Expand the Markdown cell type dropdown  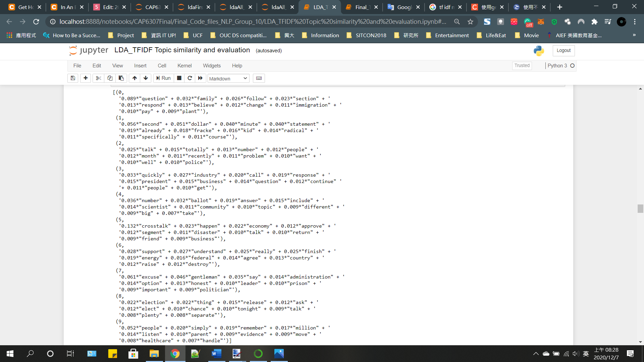click(x=228, y=78)
